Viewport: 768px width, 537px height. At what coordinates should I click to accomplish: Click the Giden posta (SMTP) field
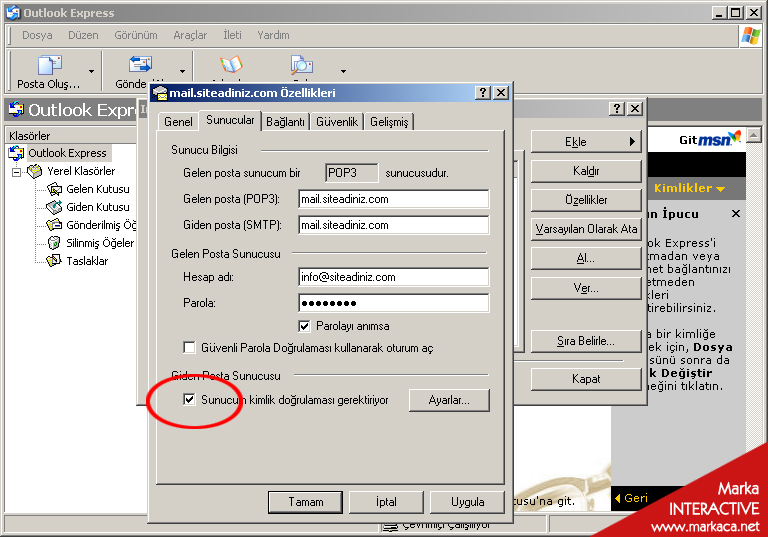pyautogui.click(x=393, y=225)
